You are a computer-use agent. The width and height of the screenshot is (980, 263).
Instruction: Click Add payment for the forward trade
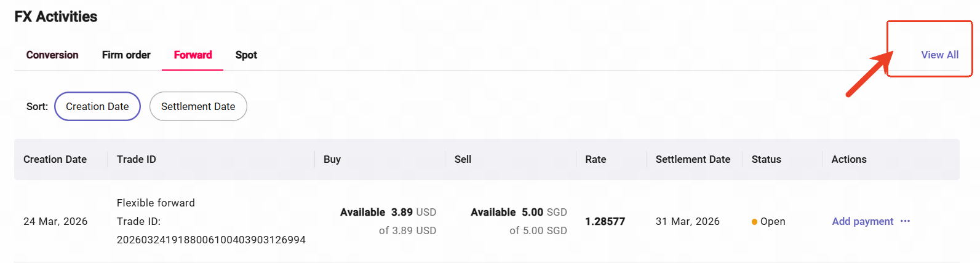click(x=862, y=221)
